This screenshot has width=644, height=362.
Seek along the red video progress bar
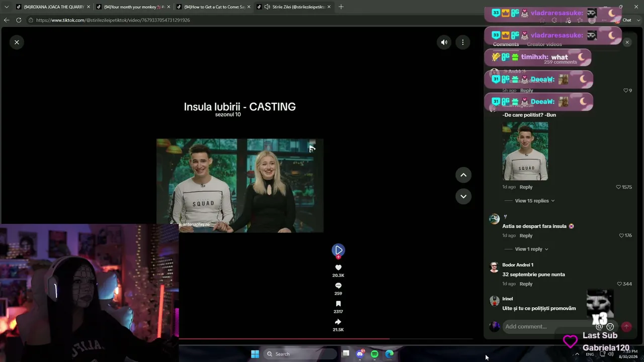coord(326,339)
